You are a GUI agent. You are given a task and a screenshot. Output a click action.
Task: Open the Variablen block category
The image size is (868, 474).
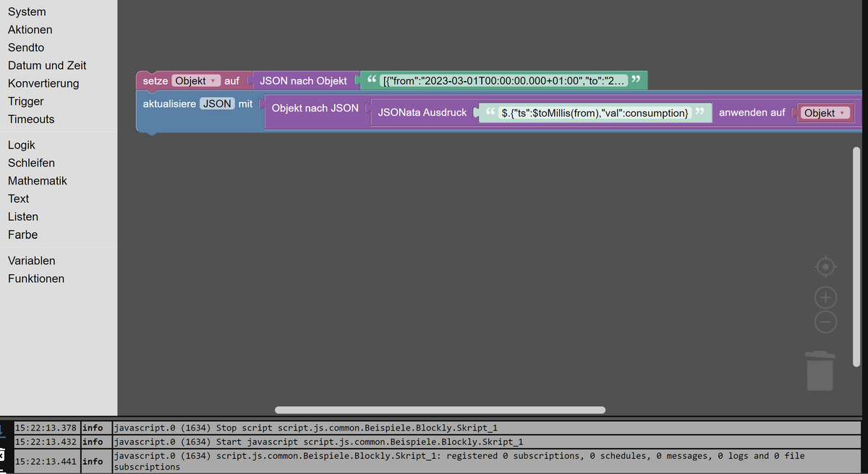pyautogui.click(x=32, y=261)
